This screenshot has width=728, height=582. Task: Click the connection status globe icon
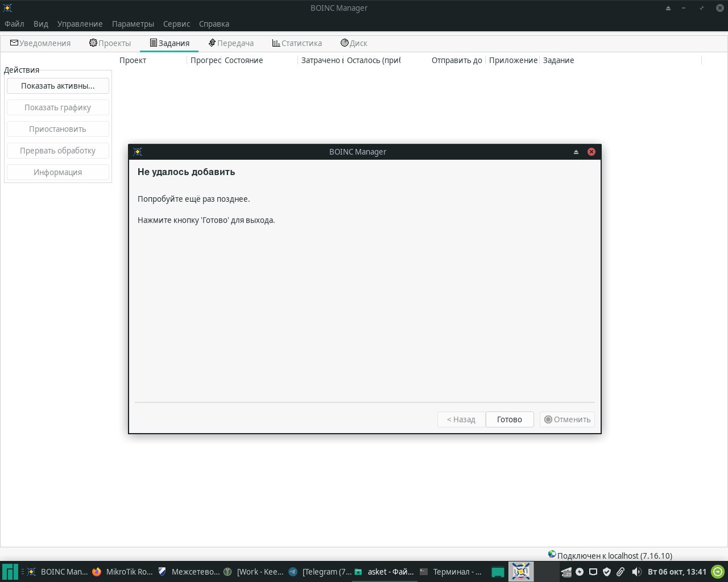(x=552, y=554)
